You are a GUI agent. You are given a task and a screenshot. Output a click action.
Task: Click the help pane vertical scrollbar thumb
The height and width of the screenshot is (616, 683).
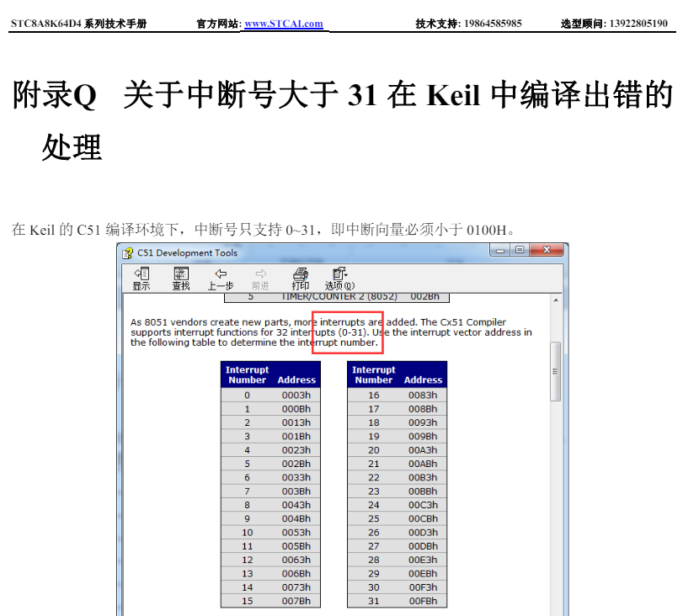(555, 371)
